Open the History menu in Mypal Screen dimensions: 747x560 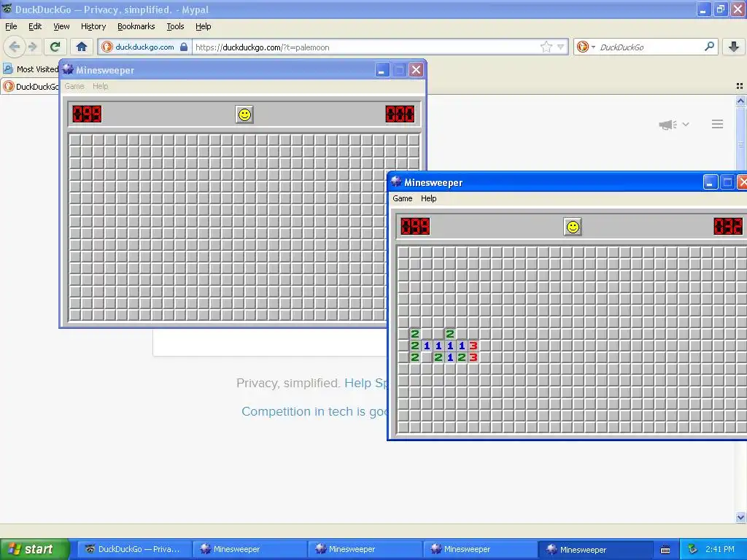point(93,26)
